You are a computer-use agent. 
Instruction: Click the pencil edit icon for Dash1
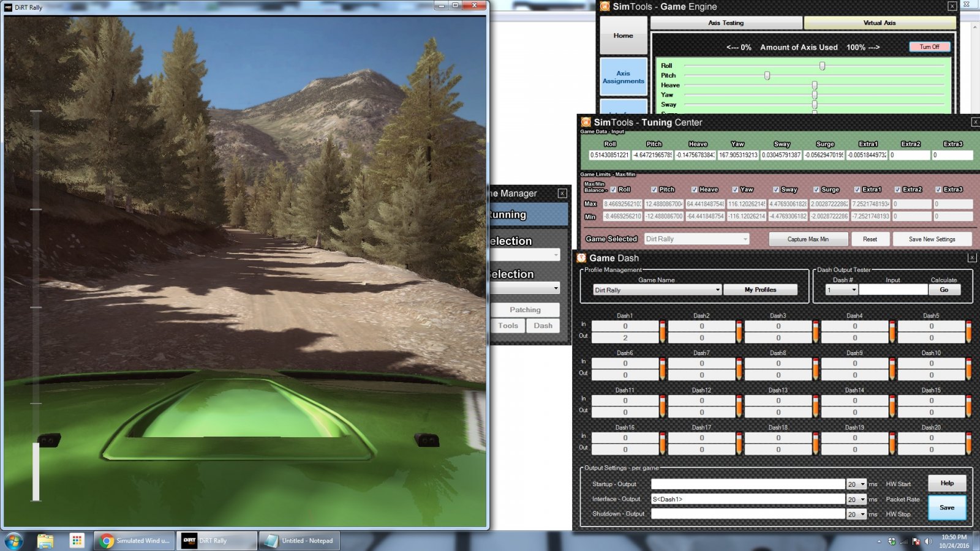coord(663,331)
